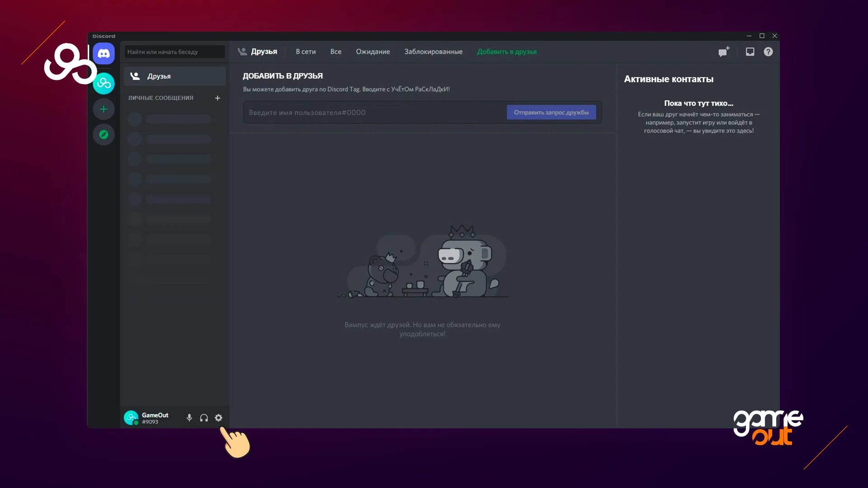
Task: Open user settings gear icon
Action: click(x=218, y=418)
